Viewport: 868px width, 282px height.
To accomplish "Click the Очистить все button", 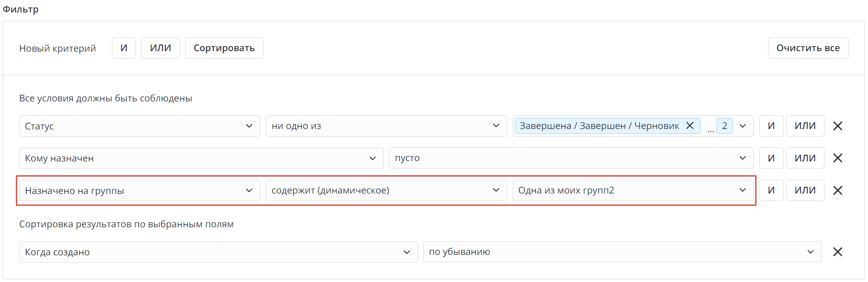I will 808,48.
